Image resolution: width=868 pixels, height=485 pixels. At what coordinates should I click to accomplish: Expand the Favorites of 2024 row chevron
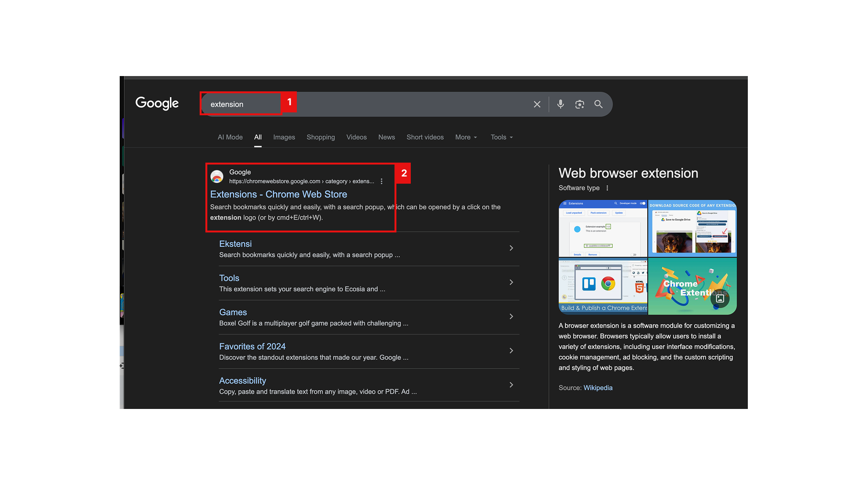(511, 351)
